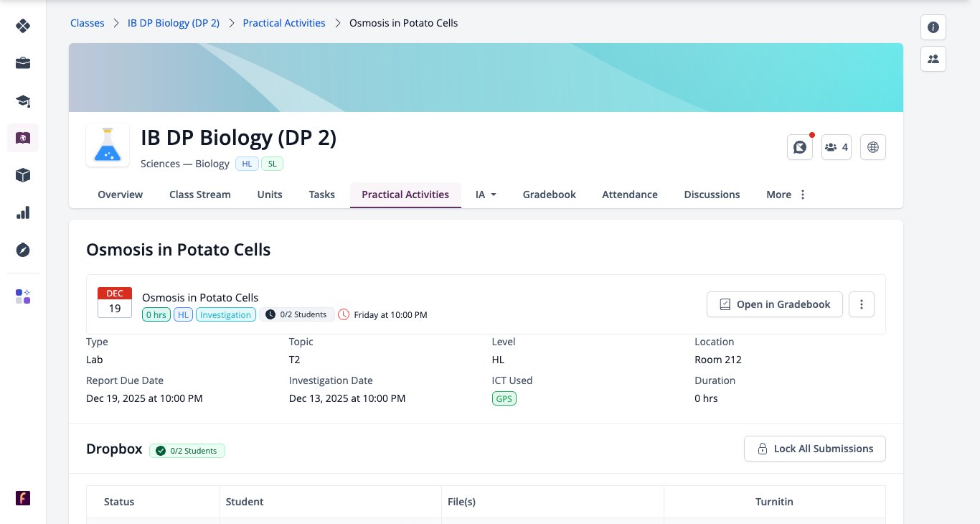
Task: Open the three-dot menu beside Open in Gradebook
Action: [x=862, y=304]
